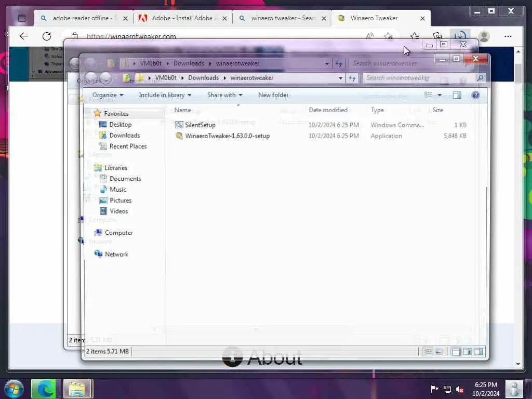Screen dimensions: 532x399
Task: Click the Downloads breadcrumb in the front window
Action: point(203,78)
